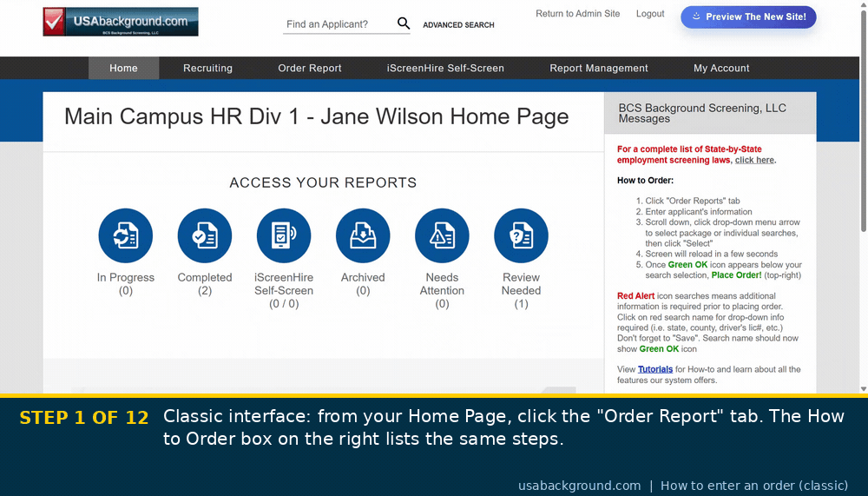Open the Archived reports icon

pos(363,235)
